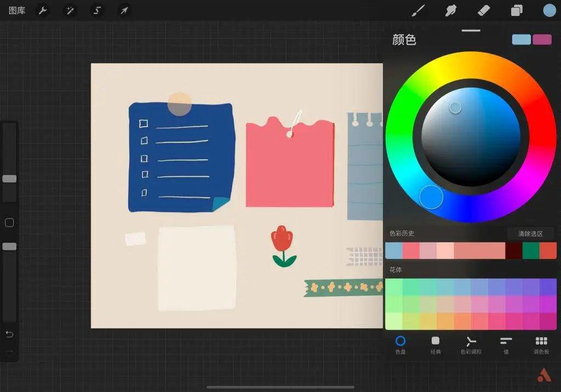
Task: Tap the active color circle in toolbar
Action: [549, 10]
